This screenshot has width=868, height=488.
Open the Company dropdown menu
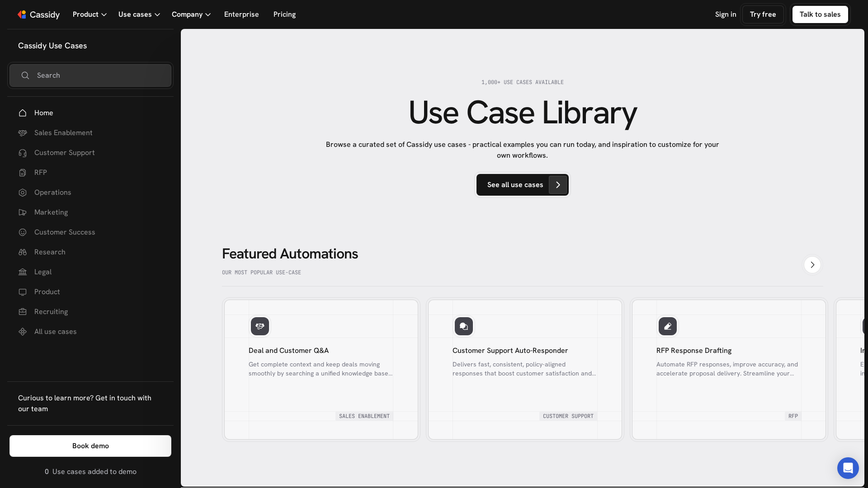(x=191, y=14)
